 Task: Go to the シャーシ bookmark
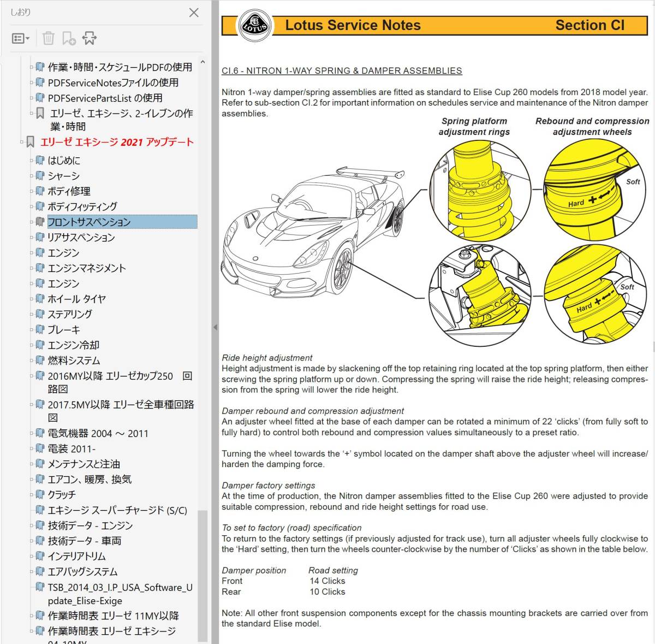63,176
